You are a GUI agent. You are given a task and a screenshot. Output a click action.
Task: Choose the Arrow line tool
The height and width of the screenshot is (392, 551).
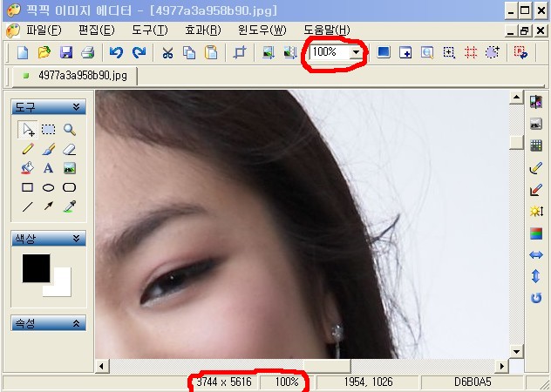click(49, 206)
